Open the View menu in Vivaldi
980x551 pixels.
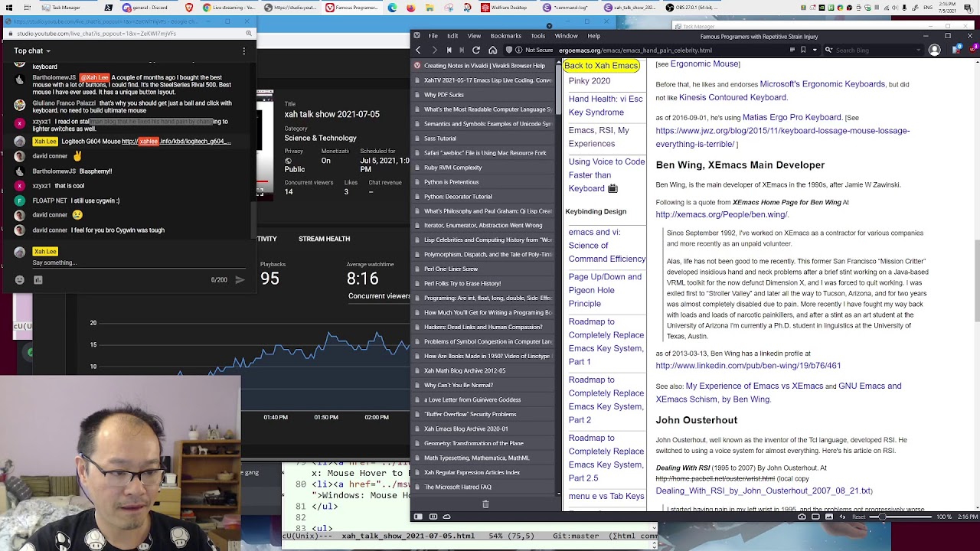[474, 36]
